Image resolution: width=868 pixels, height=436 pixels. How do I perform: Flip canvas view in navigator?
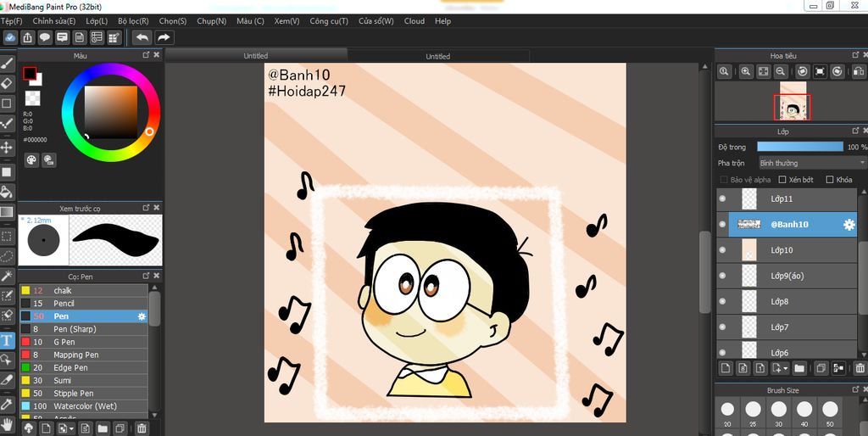tap(858, 71)
